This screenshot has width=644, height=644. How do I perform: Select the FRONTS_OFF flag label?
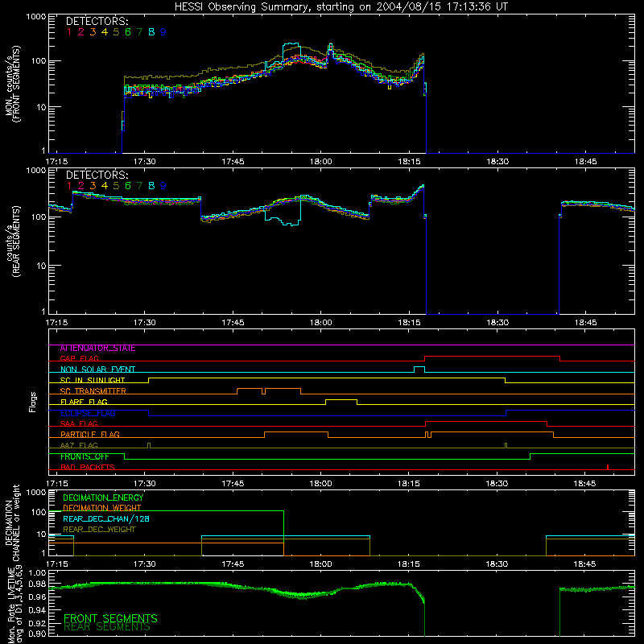pyautogui.click(x=85, y=456)
